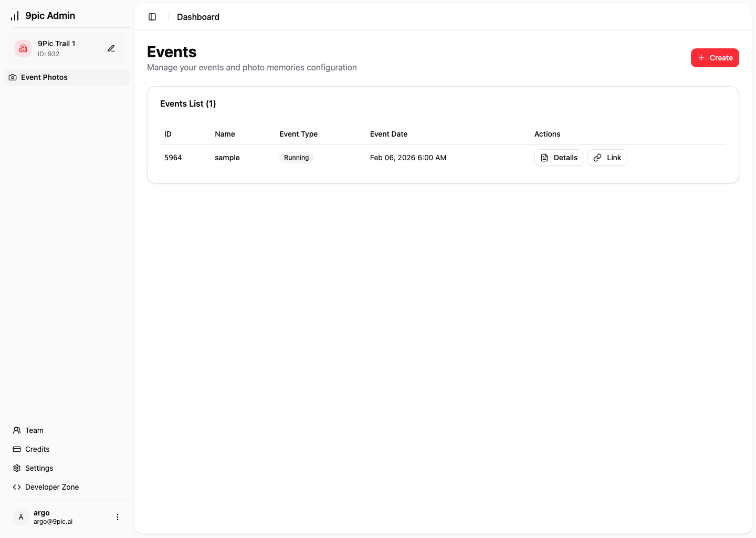This screenshot has height=538, width=756.
Task: Click the Developer Zone code brackets icon
Action: 17,487
